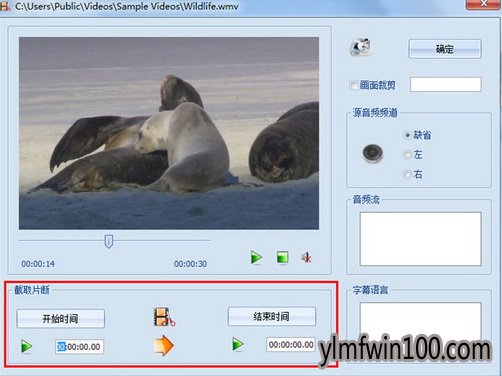The image size is (502, 376).
Task: Select the 右 audio channel radio
Action: point(407,174)
